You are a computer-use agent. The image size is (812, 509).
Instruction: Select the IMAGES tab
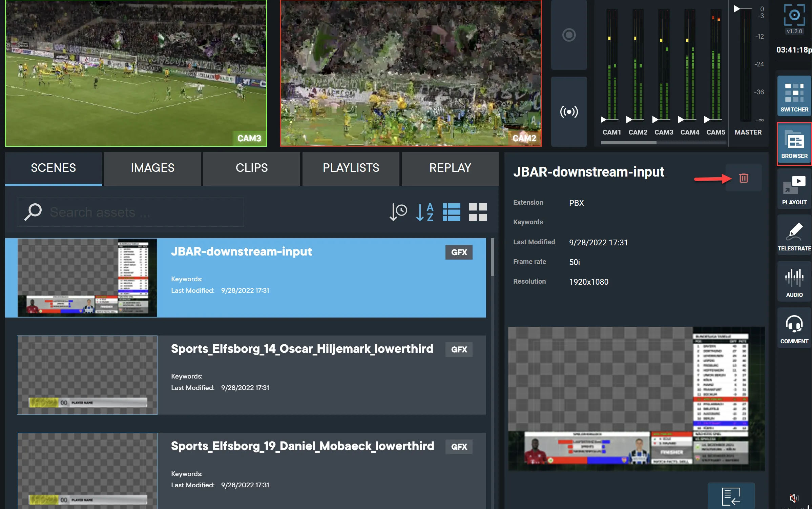pyautogui.click(x=152, y=168)
